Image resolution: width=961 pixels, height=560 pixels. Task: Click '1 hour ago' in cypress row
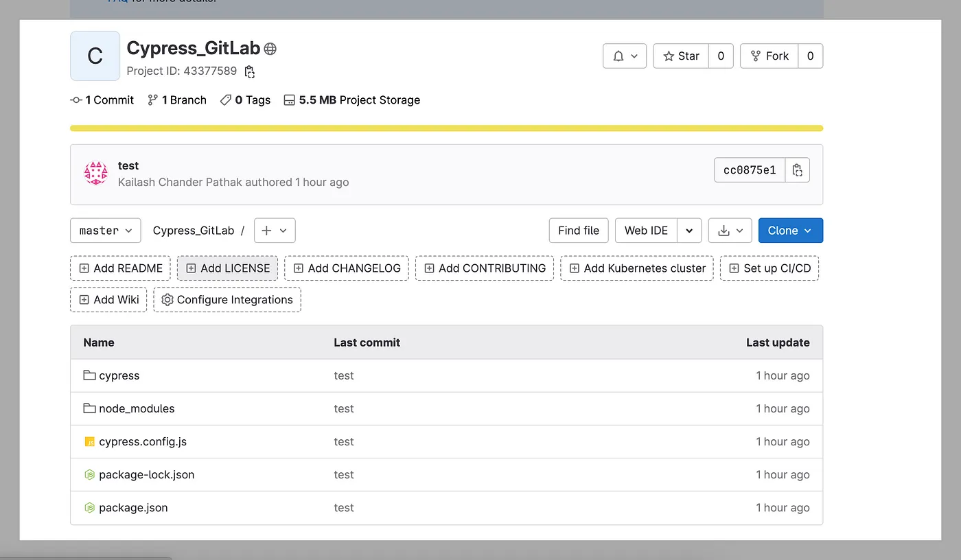click(x=783, y=375)
